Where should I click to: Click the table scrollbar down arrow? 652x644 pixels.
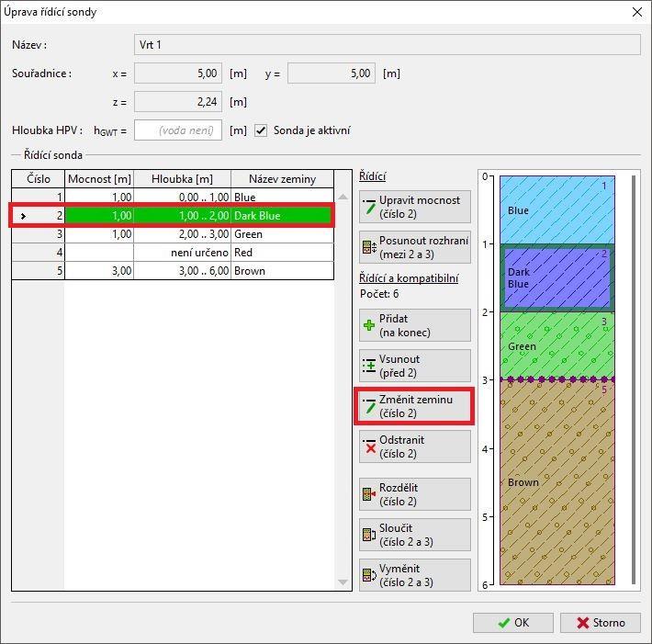343,582
